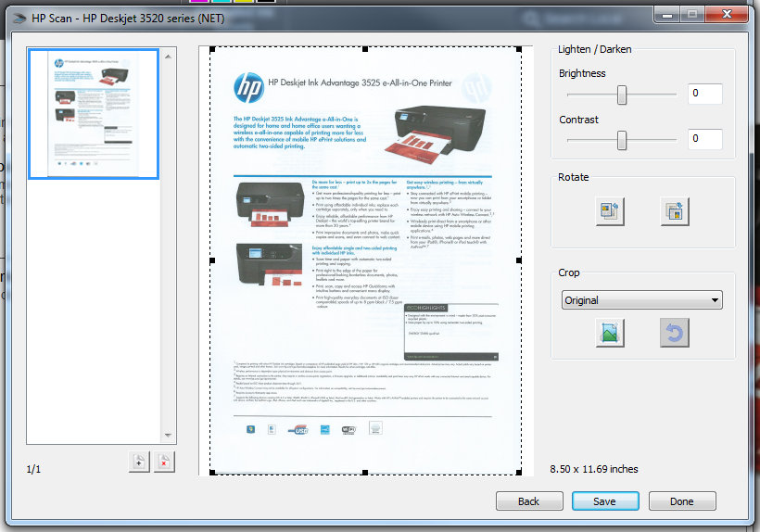Click the 8.50 x 11.69 inches text

click(594, 469)
